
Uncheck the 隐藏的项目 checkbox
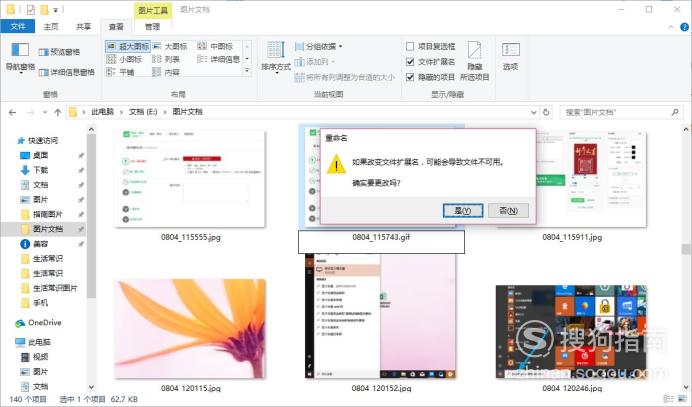410,77
